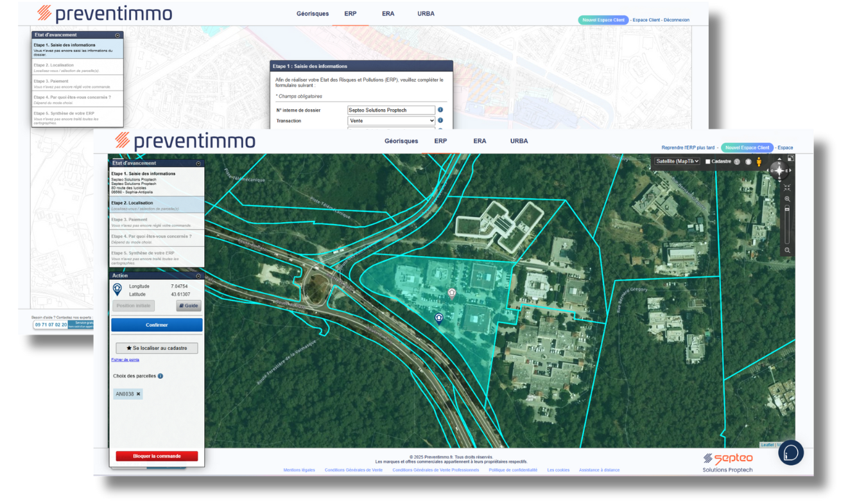
Task: Select Etape 5. Synthèse de votre ERP in the front panel
Action: click(157, 257)
